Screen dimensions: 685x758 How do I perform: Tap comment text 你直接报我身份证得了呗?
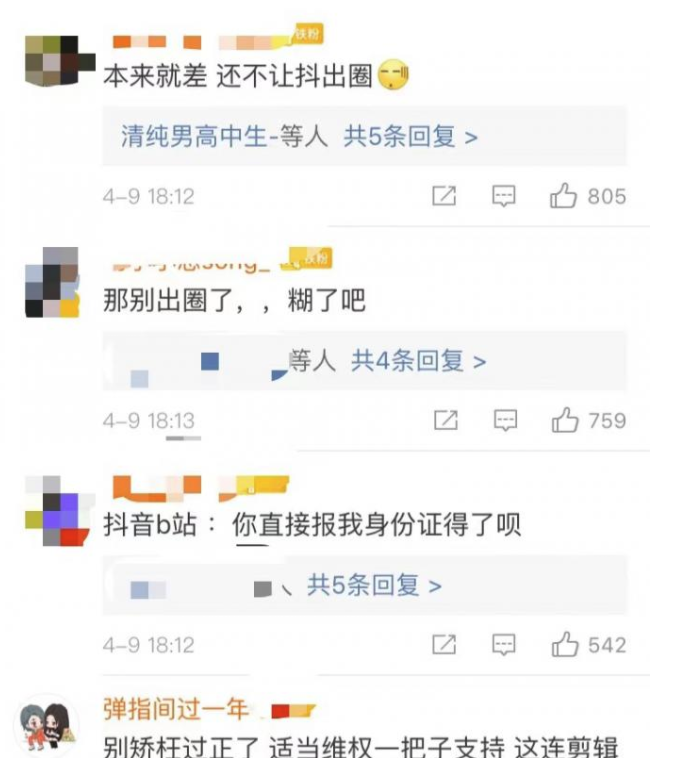point(377,525)
